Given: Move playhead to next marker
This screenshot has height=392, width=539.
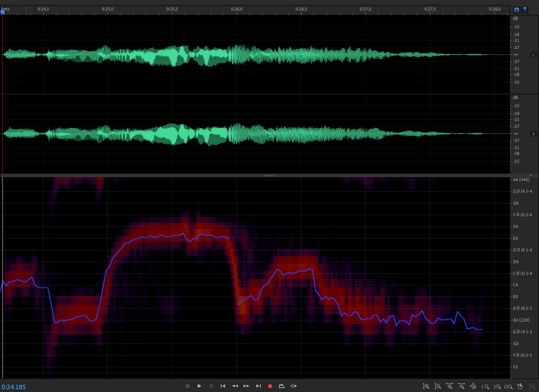Looking at the screenshot, I should pyautogui.click(x=258, y=386).
